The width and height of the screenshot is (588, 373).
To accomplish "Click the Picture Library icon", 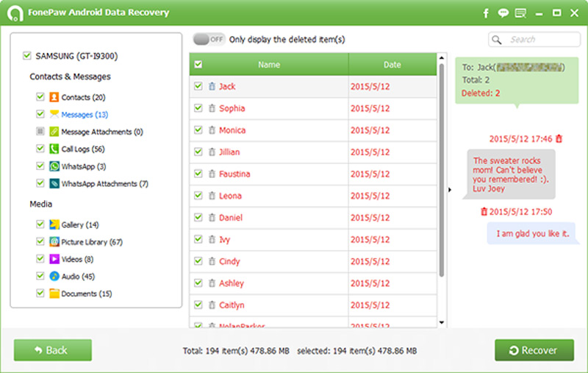I will pyautogui.click(x=54, y=241).
